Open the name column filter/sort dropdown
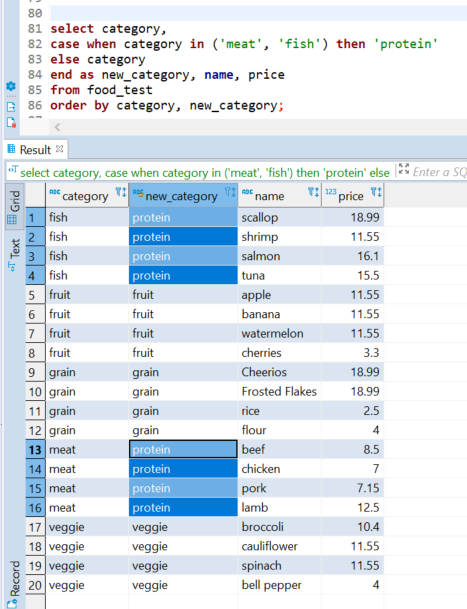This screenshot has width=467, height=609. click(313, 192)
